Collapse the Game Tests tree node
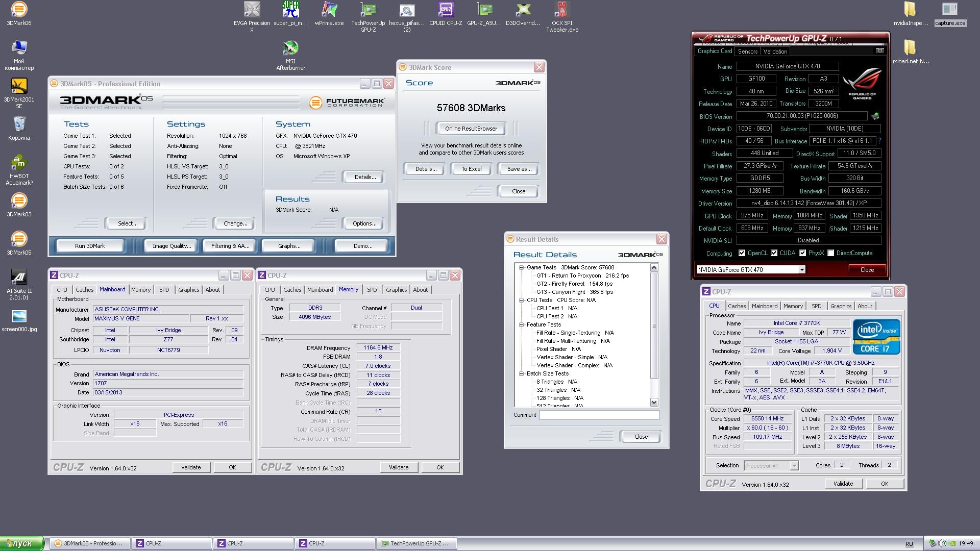This screenshot has width=980, height=551. pos(521,267)
